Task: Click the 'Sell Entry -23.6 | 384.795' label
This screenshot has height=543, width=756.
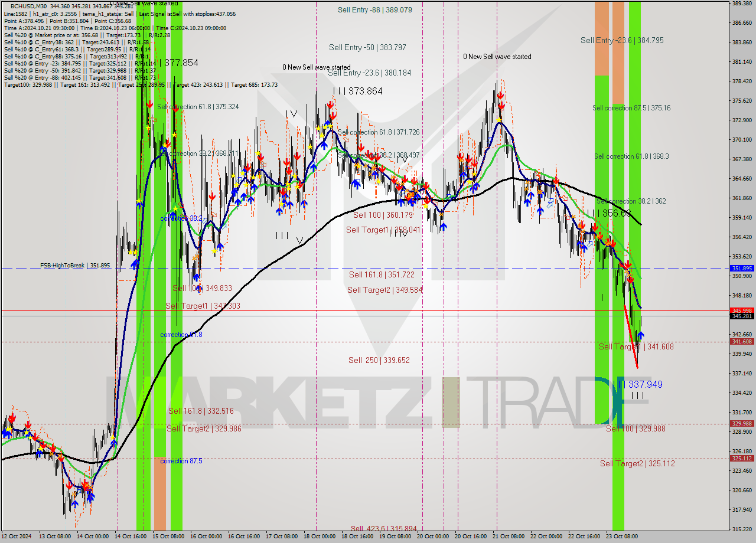Action: click(622, 40)
